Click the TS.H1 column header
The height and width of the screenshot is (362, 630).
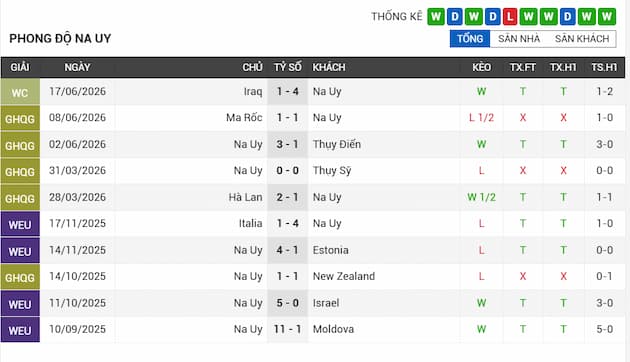(604, 67)
